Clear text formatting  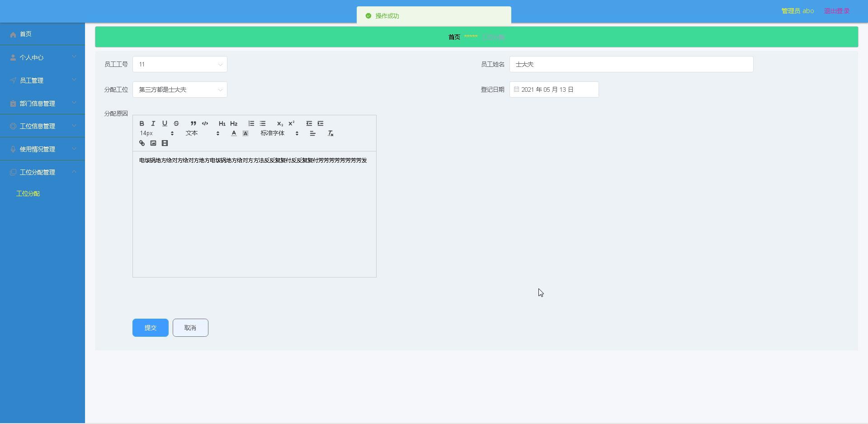coord(330,133)
